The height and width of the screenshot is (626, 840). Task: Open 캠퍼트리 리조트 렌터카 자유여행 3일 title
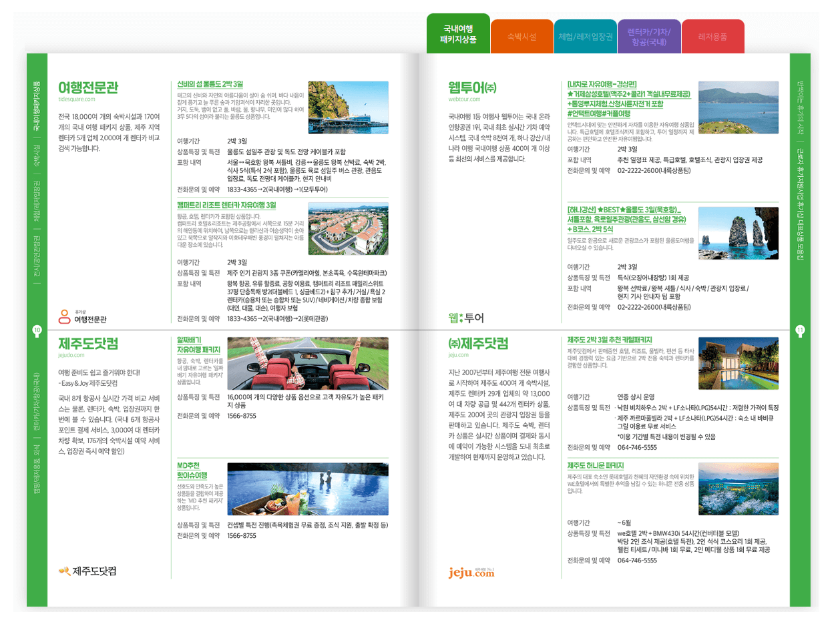coord(226,206)
